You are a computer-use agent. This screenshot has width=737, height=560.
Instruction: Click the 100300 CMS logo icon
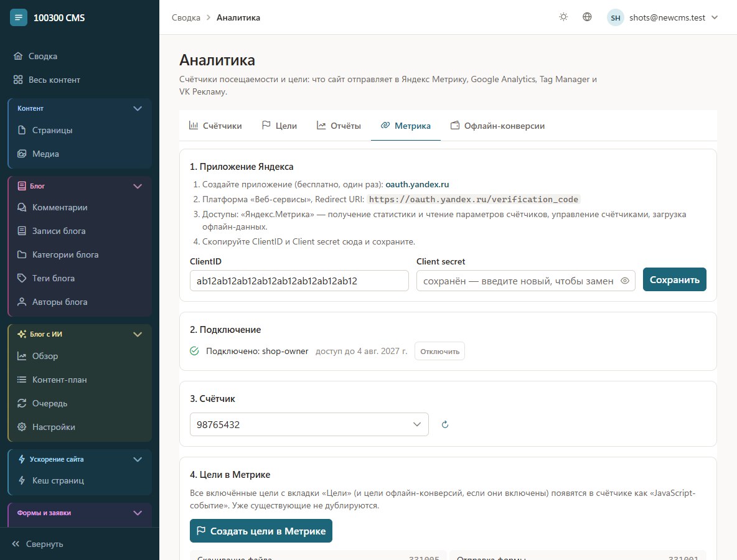click(x=18, y=18)
